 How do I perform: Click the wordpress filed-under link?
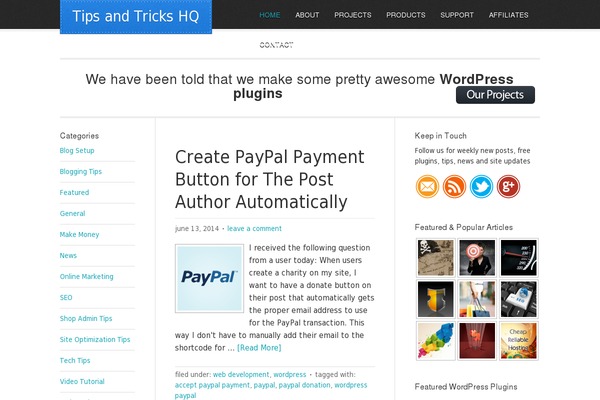tap(290, 374)
